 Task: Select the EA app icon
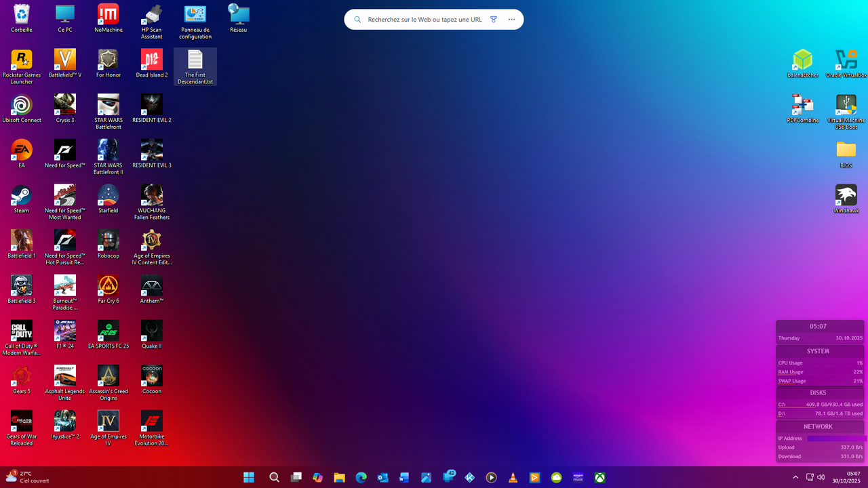(22, 154)
